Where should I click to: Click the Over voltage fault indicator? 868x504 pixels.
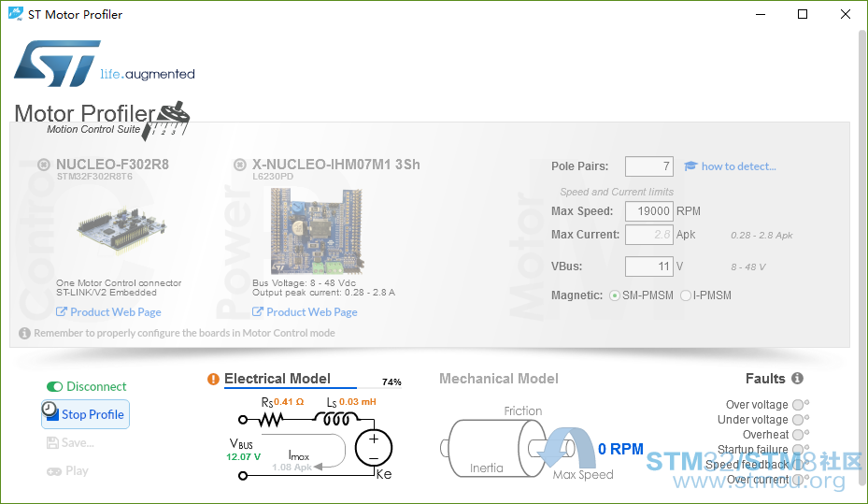pyautogui.click(x=798, y=405)
